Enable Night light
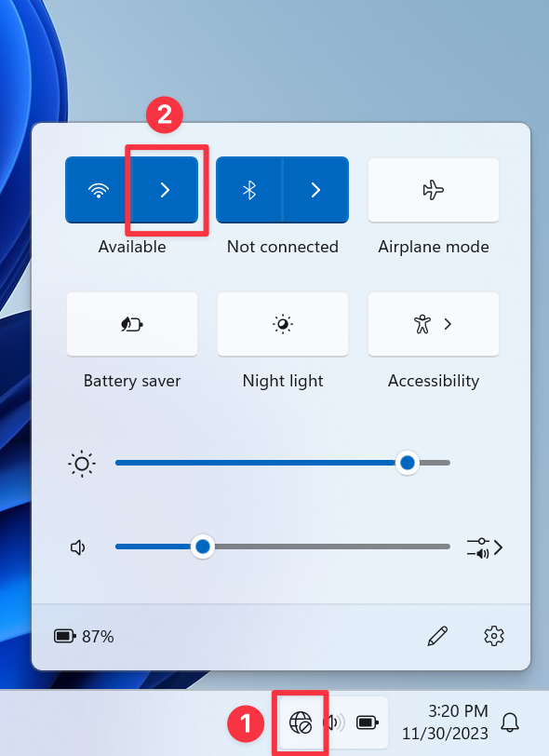The width and height of the screenshot is (549, 756). click(283, 324)
